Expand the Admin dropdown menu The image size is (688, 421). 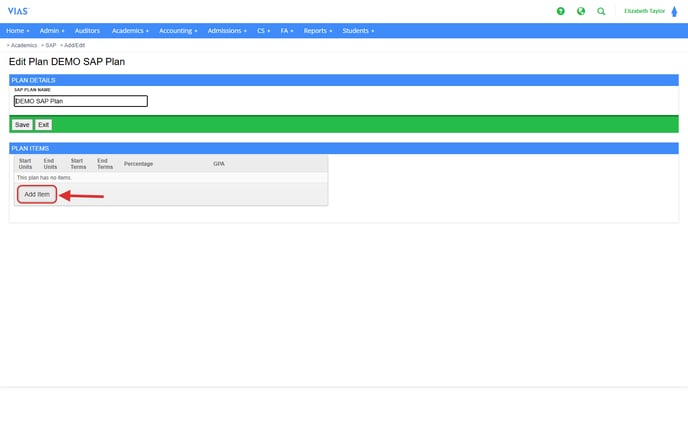(x=52, y=31)
